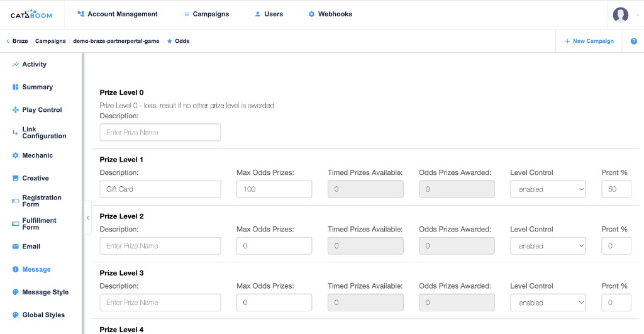Click the Global Styles palette icon

[16, 315]
